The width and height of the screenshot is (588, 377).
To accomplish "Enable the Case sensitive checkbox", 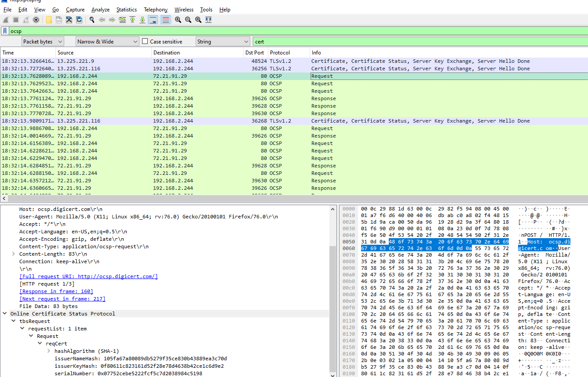I will pos(145,42).
